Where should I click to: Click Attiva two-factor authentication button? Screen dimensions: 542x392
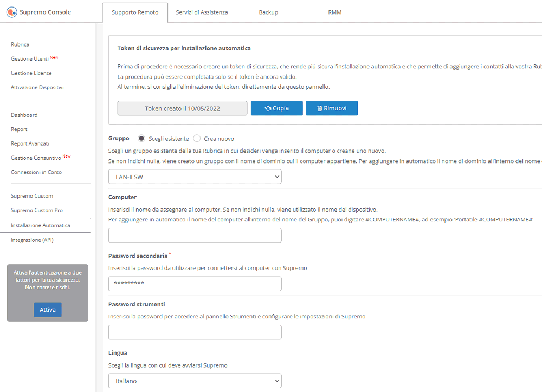point(48,310)
